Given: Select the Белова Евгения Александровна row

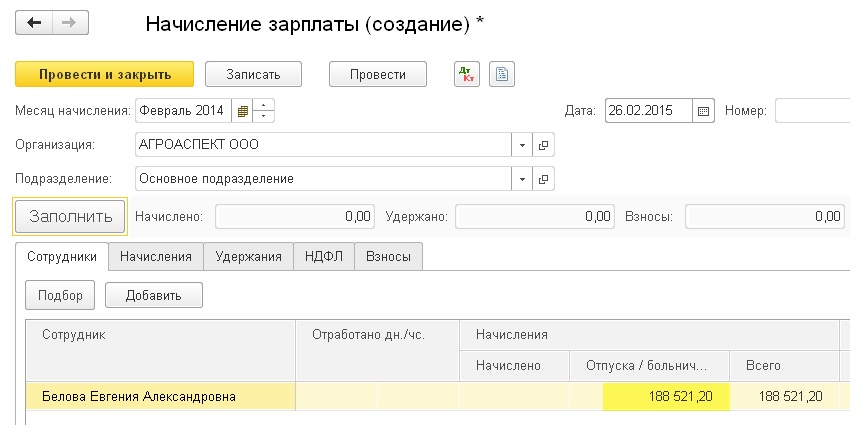Looking at the screenshot, I should pyautogui.click(x=437, y=396).
